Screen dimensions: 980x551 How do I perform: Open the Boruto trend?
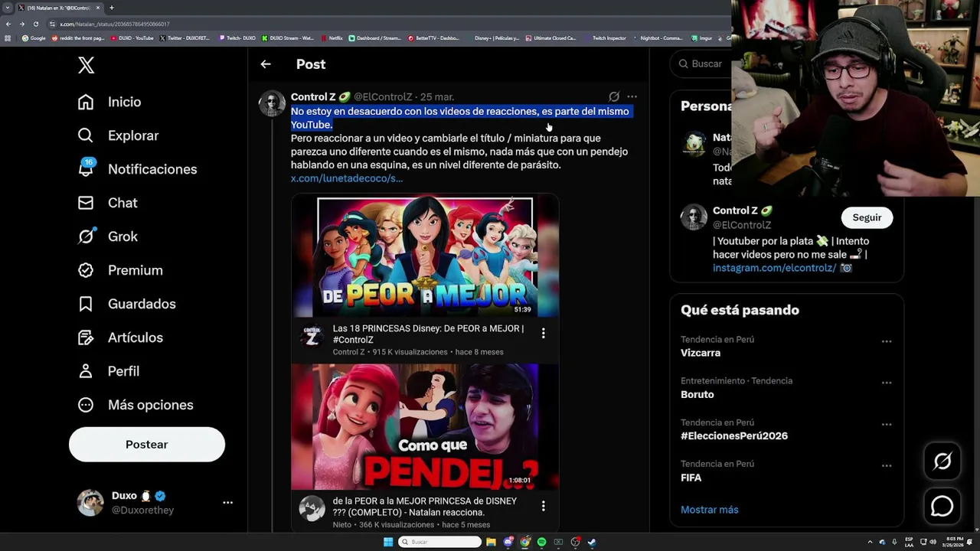pos(697,394)
